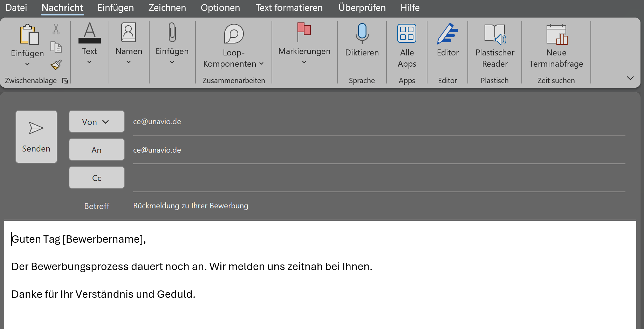
Task: Open Loop-Komponenten dropdown
Action: click(233, 45)
